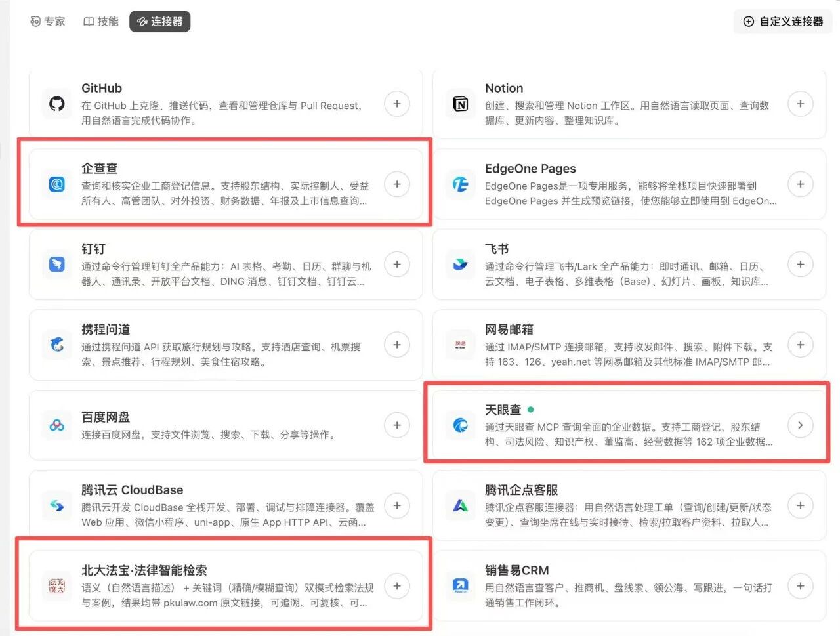Image resolution: width=840 pixels, height=636 pixels.
Task: Click the 携程问道 description text
Action: point(221,354)
